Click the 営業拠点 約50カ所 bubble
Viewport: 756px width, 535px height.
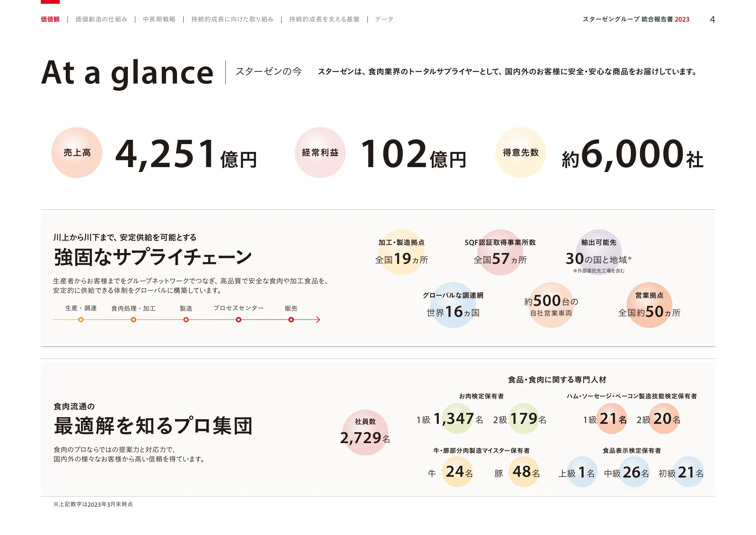(x=649, y=305)
